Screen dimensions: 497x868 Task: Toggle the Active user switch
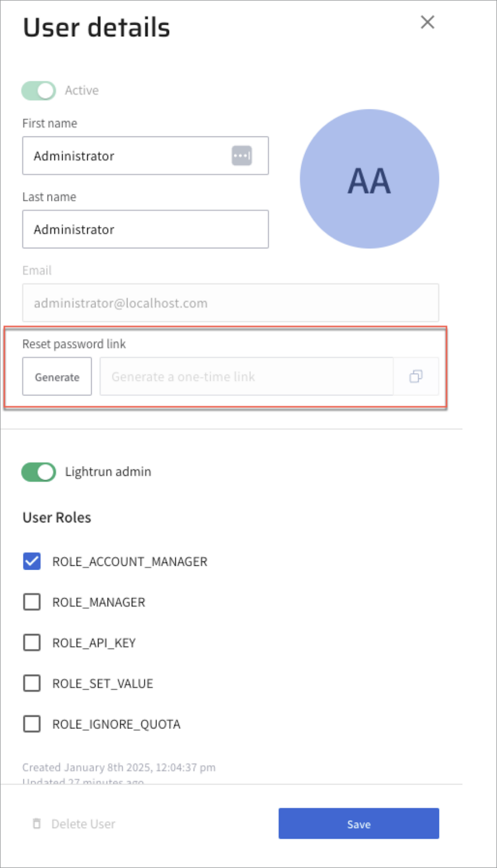[39, 91]
